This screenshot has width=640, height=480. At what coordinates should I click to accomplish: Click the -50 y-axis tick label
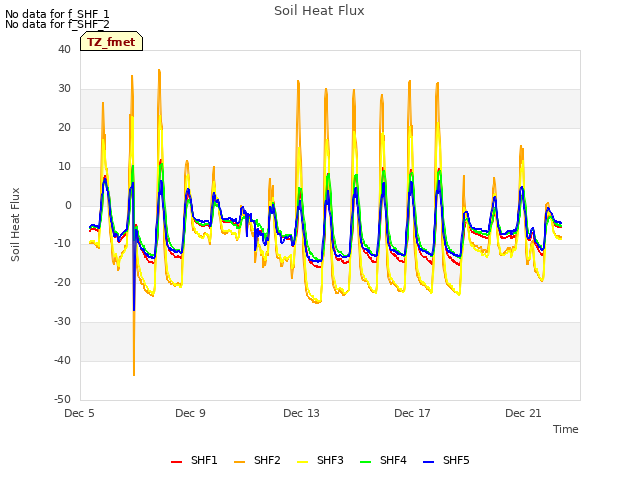pyautogui.click(x=62, y=399)
